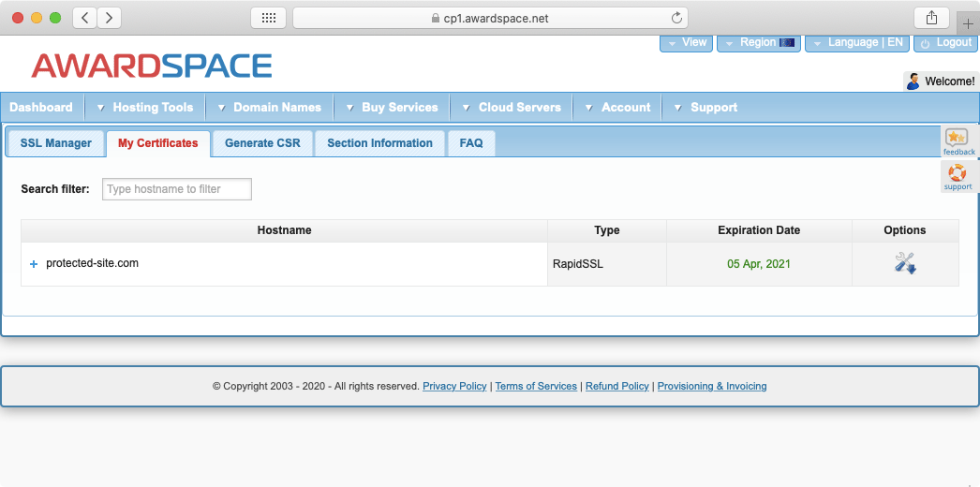
Task: Switch to the Generate CSR tab
Action: [x=262, y=143]
